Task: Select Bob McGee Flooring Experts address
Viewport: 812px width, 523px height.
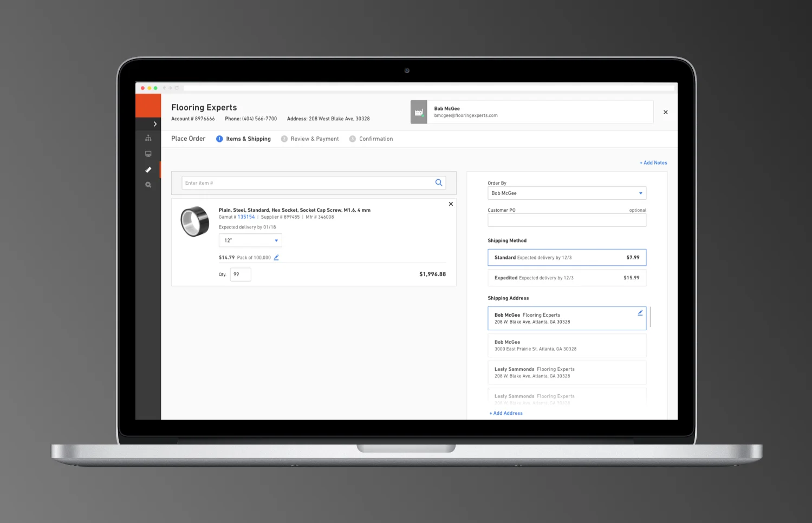Action: (567, 318)
